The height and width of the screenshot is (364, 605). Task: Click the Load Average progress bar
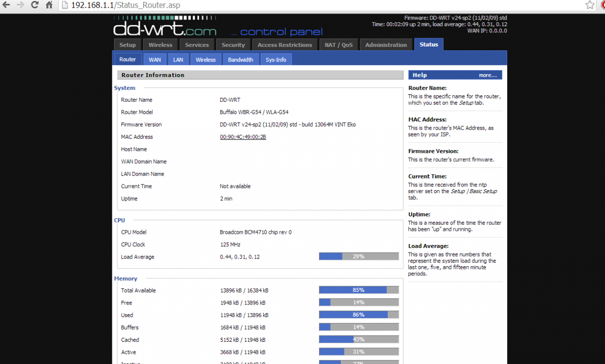coord(358,257)
